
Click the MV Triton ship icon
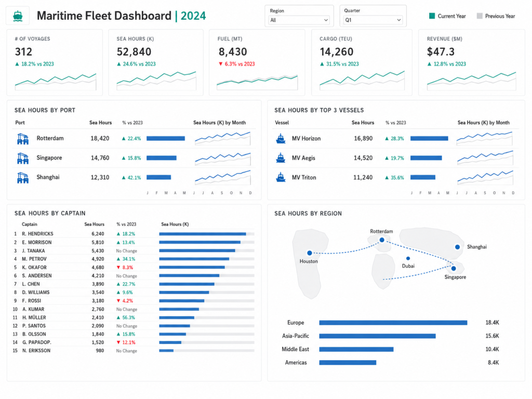tap(281, 177)
